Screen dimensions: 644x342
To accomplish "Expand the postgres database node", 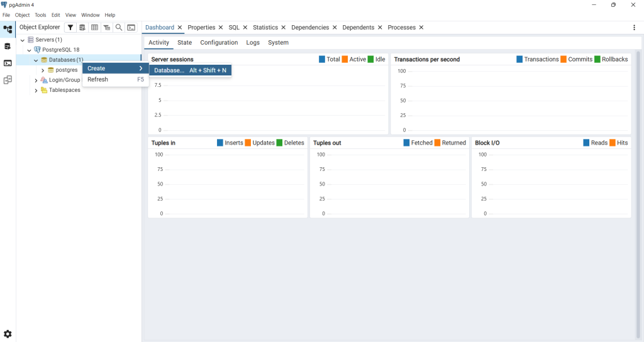I will pyautogui.click(x=43, y=70).
